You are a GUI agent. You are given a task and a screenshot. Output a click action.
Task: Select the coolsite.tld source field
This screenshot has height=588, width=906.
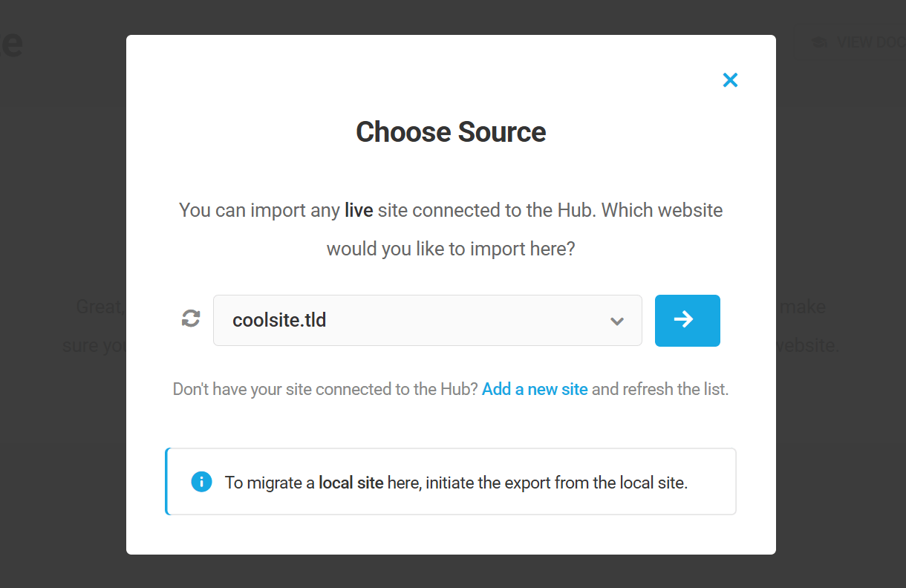point(427,320)
